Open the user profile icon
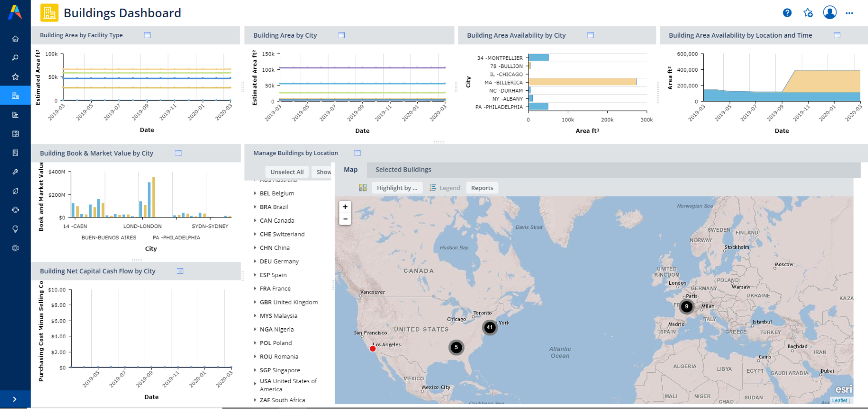The height and width of the screenshot is (409, 868). pos(830,12)
